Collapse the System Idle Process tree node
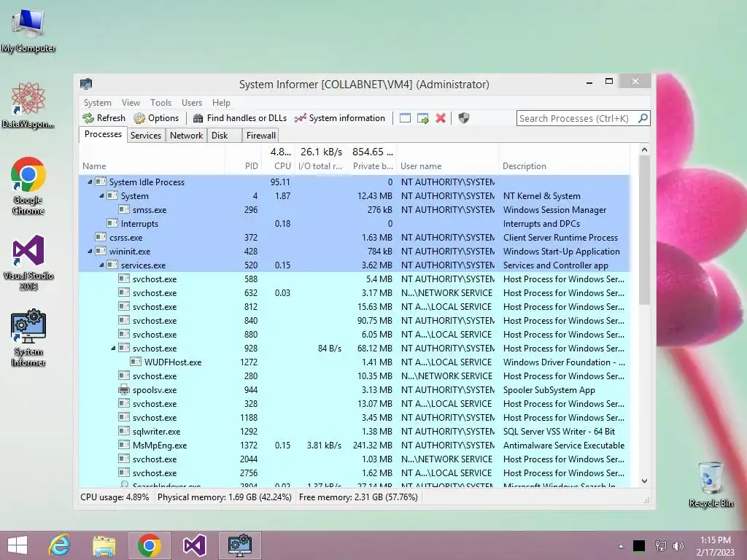The width and height of the screenshot is (747, 560). [90, 182]
